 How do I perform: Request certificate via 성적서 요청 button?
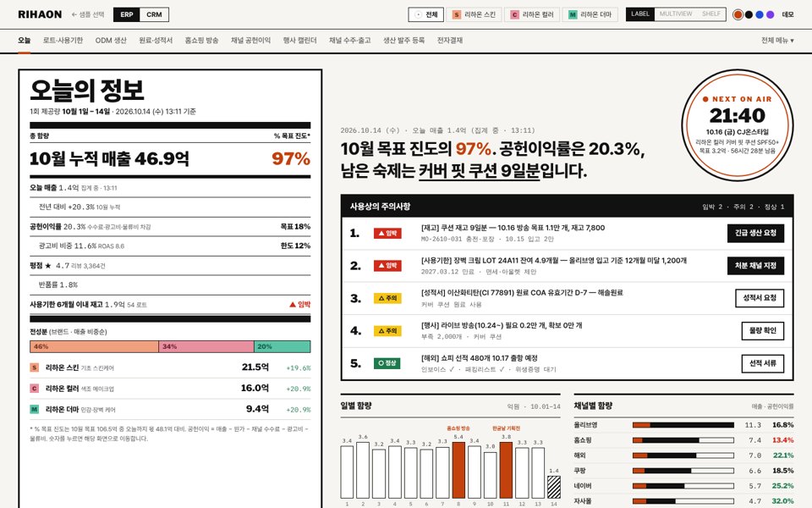tap(760, 299)
